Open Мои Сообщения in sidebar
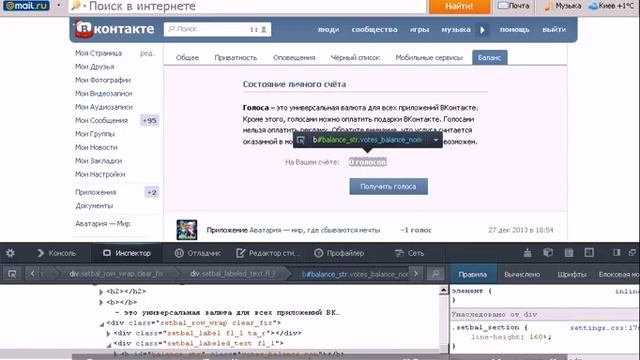 coord(102,120)
